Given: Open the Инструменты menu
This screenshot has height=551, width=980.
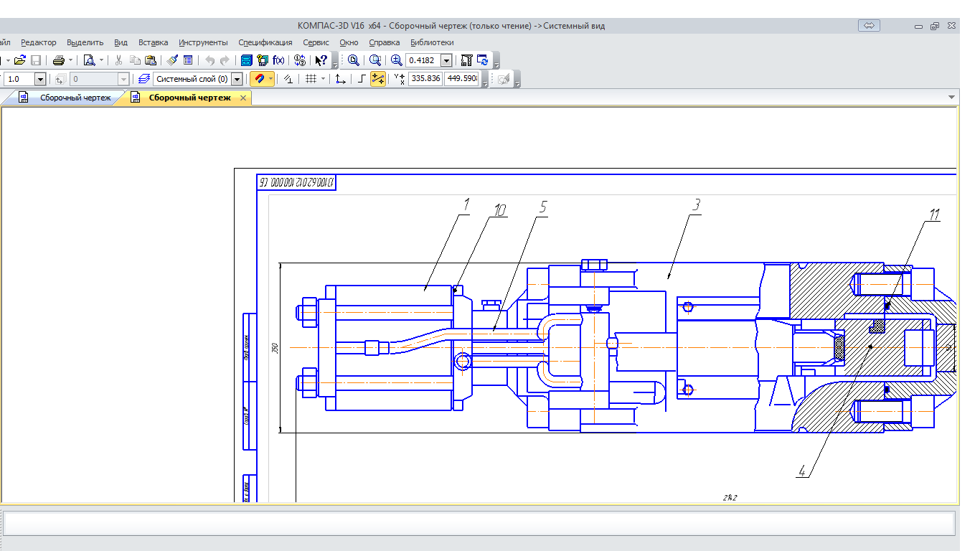Looking at the screenshot, I should coord(204,42).
